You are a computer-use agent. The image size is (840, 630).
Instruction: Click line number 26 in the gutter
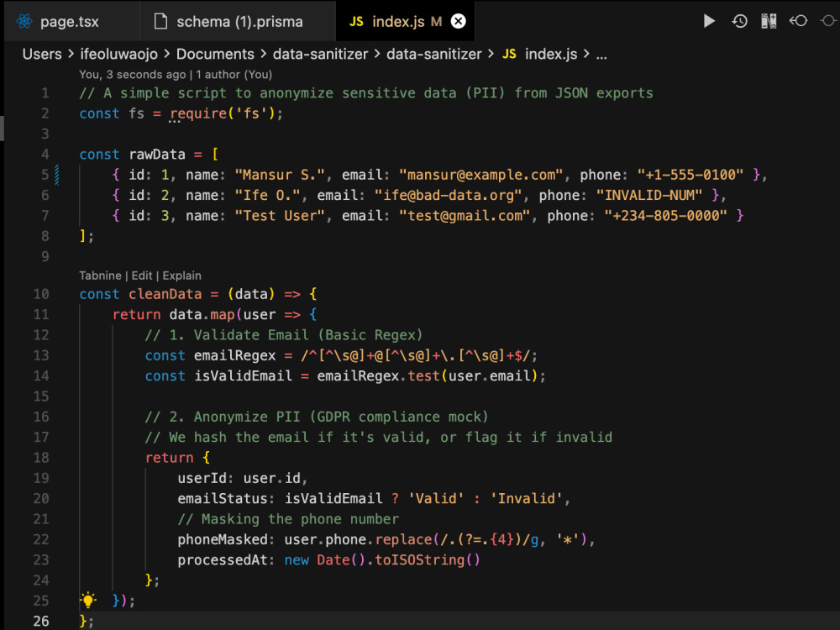click(x=41, y=622)
